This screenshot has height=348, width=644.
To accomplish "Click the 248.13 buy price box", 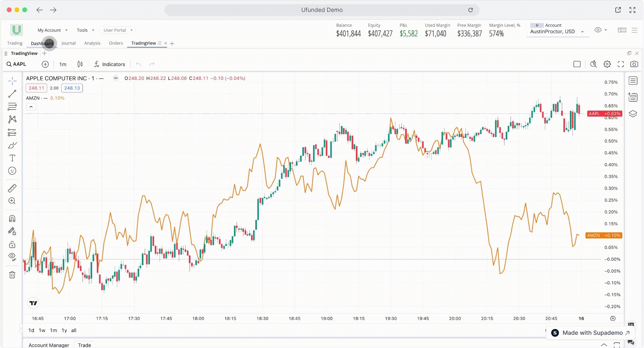I will [72, 88].
